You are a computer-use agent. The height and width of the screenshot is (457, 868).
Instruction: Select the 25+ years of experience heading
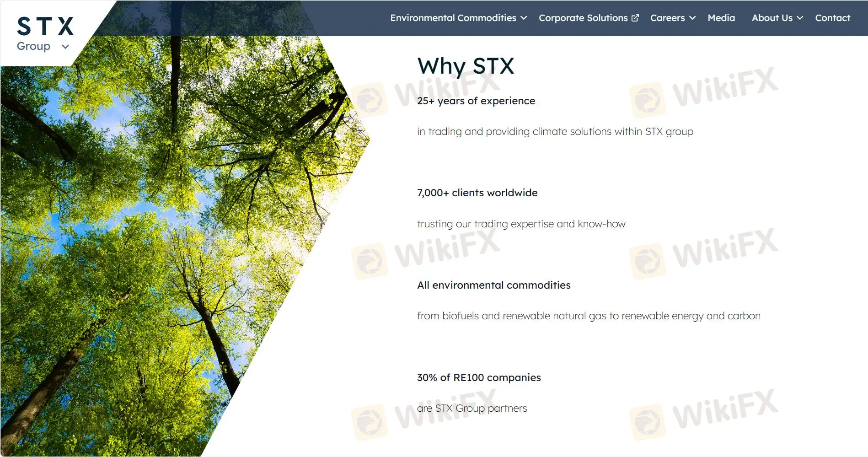coord(476,101)
